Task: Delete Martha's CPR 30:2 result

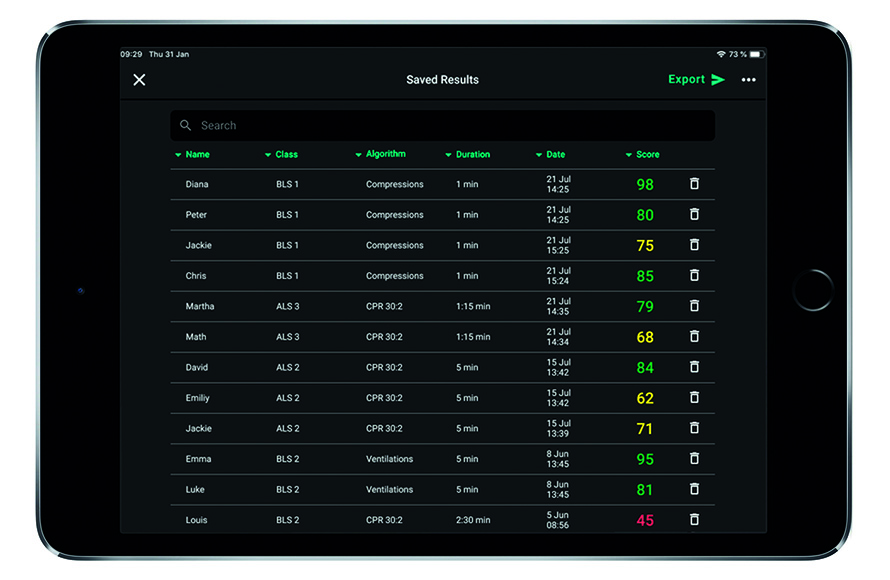Action: pos(694,306)
